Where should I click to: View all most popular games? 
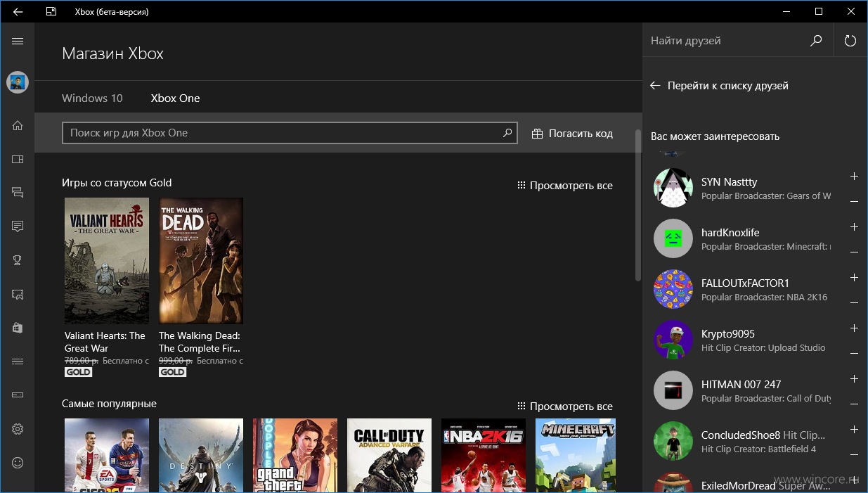tap(565, 406)
